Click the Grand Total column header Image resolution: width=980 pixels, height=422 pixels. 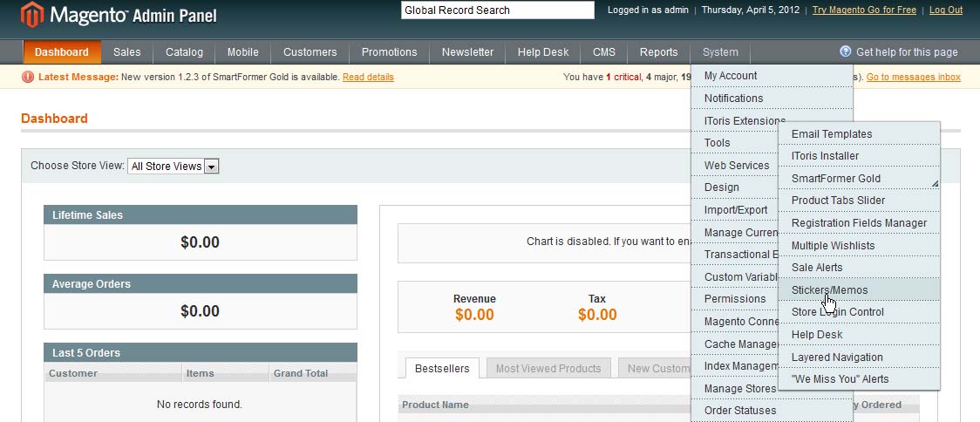[x=312, y=373]
